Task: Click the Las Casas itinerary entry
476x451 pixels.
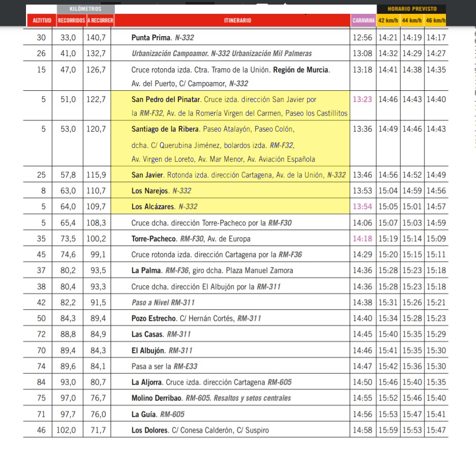Action: [161, 334]
